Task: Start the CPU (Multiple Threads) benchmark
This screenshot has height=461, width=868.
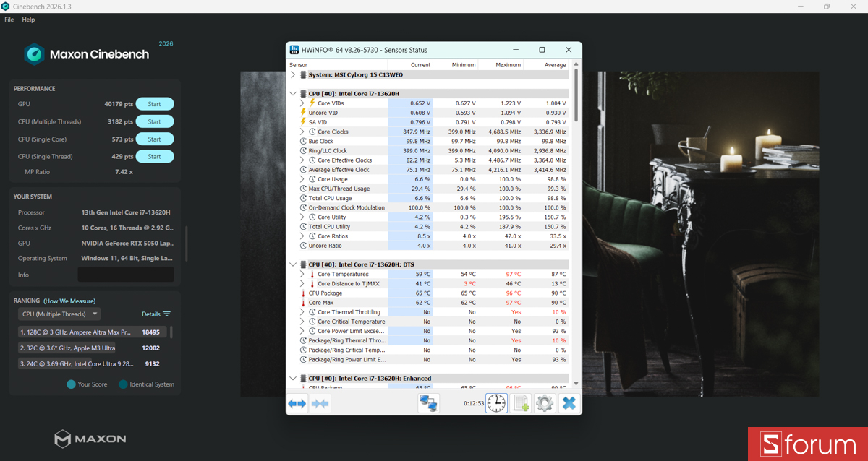Action: pos(155,121)
